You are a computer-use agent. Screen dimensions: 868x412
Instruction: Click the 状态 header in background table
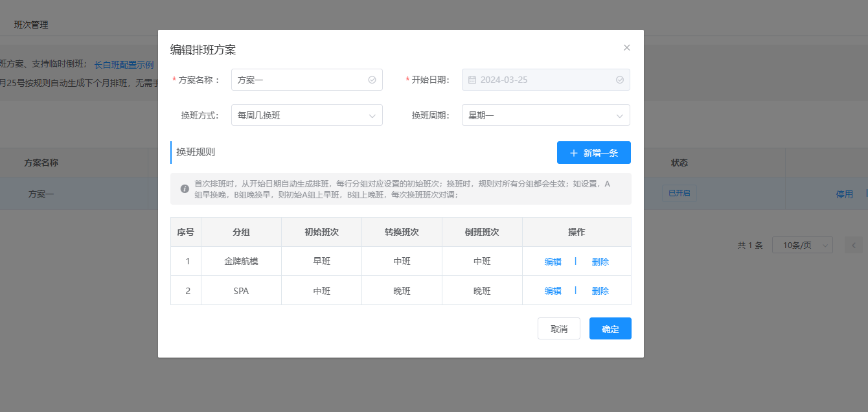[679, 163]
